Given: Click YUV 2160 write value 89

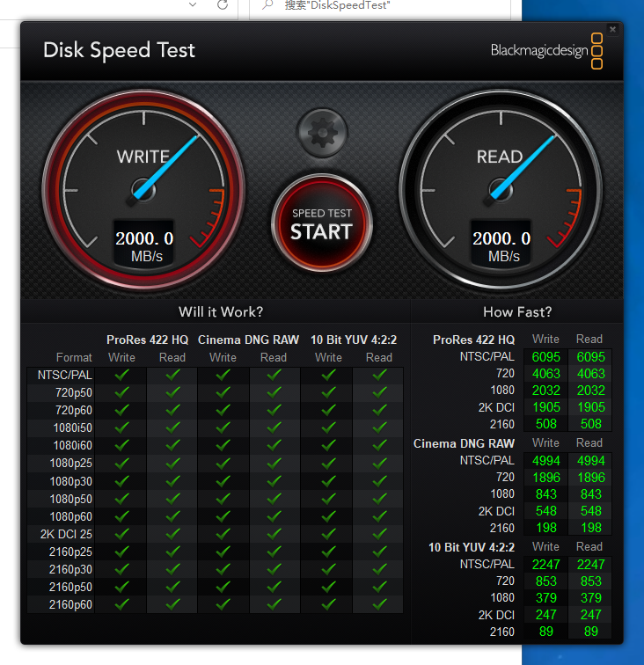Looking at the screenshot, I should click(x=546, y=632).
